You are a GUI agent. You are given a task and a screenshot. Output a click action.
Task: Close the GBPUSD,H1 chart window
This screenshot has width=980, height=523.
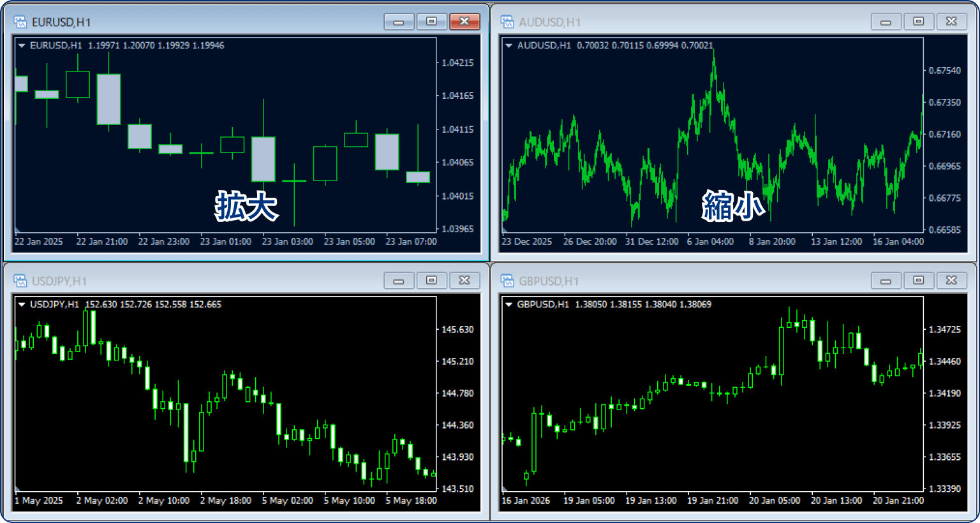(951, 281)
